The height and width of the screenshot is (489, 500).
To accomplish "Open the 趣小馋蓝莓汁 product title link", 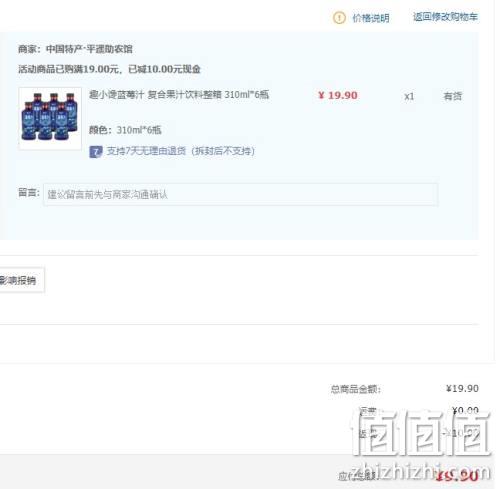I will 179,95.
